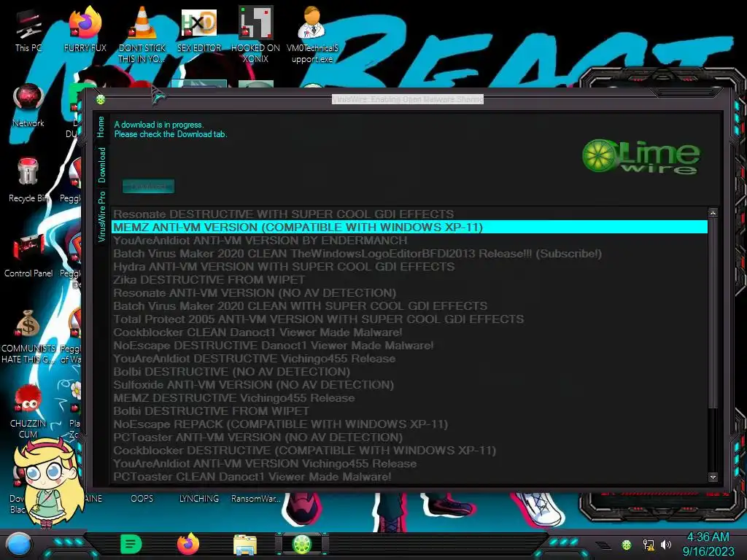
Task: Select the OOPS desktop shortcut
Action: coord(142,498)
